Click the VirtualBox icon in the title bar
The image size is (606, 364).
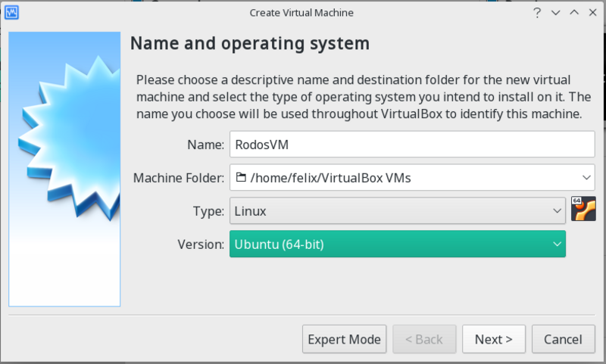point(13,12)
